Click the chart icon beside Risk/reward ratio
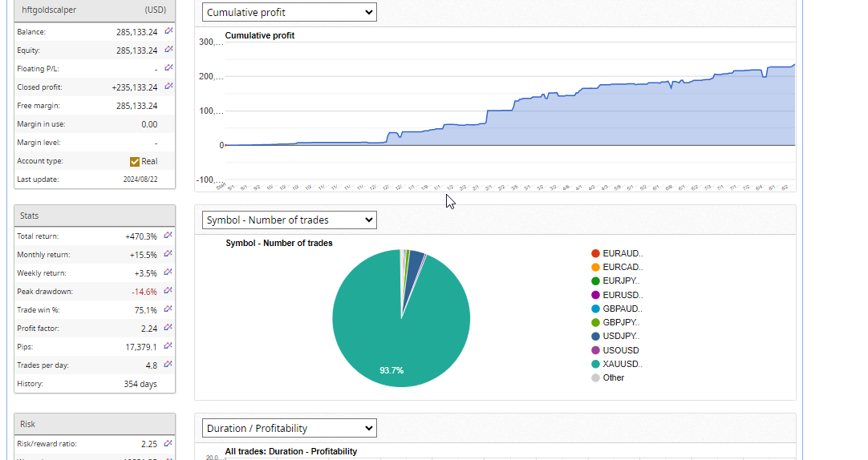 coord(168,443)
